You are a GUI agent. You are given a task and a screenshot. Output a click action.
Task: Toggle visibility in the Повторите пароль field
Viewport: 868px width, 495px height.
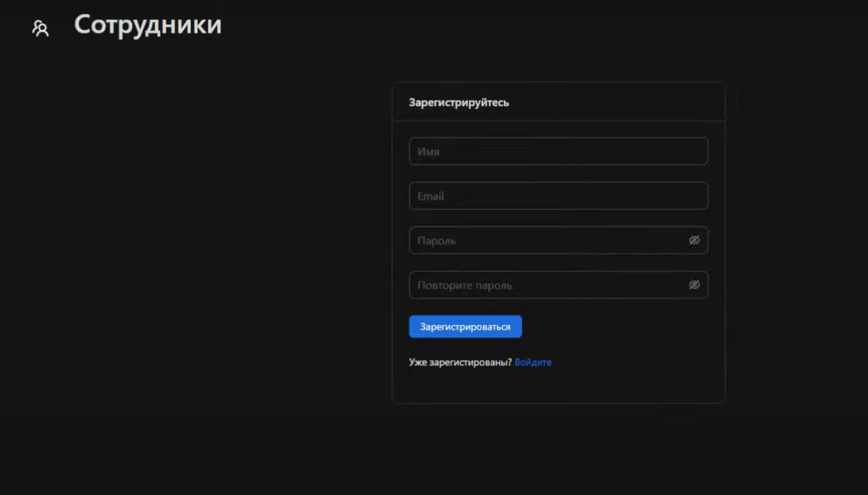pyautogui.click(x=694, y=285)
